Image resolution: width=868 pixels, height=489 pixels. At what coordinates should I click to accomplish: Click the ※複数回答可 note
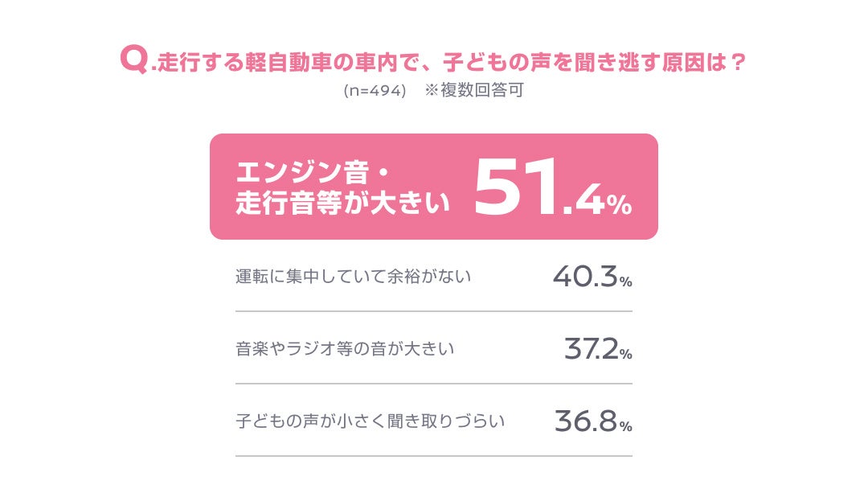474,91
